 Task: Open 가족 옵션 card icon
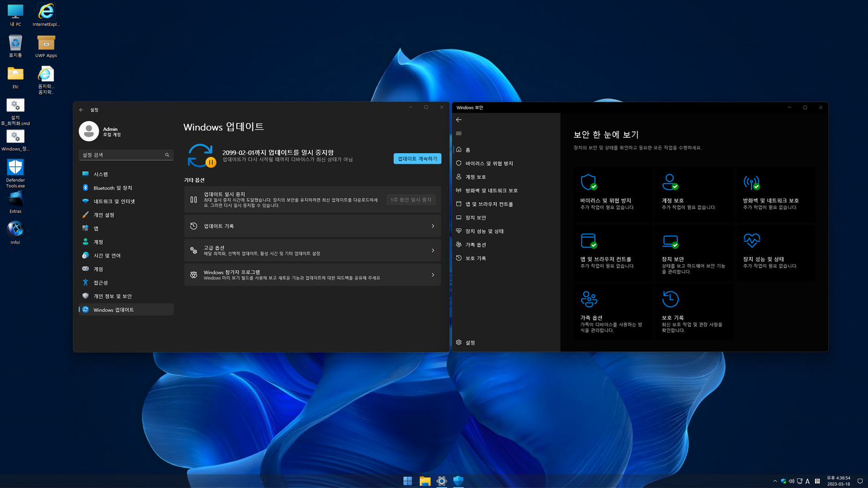point(589,299)
